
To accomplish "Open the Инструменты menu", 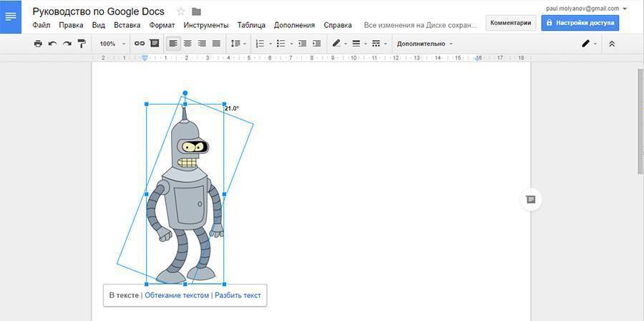I will (206, 25).
